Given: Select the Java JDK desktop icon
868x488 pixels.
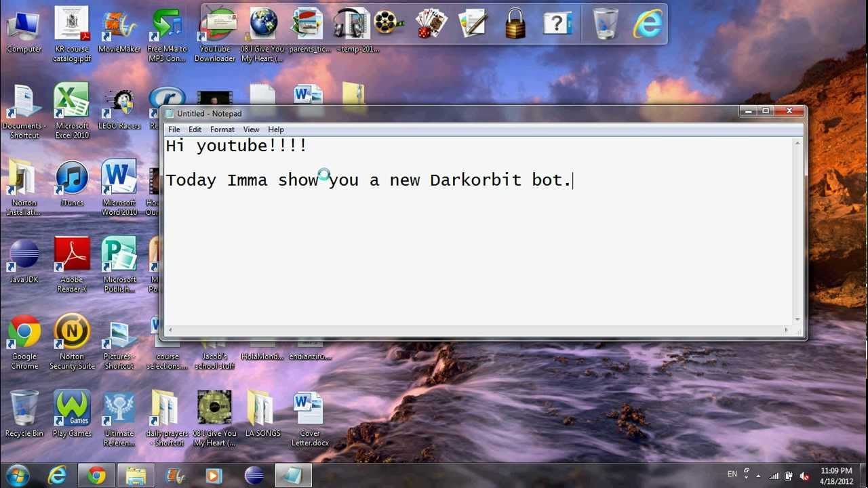Looking at the screenshot, I should (24, 262).
